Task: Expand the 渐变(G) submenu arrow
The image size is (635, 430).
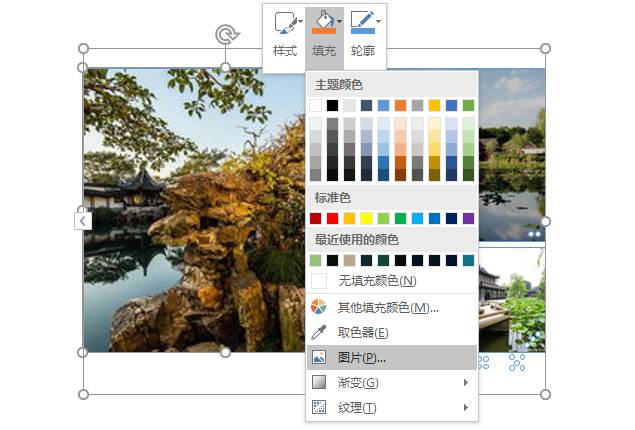Action: point(466,383)
